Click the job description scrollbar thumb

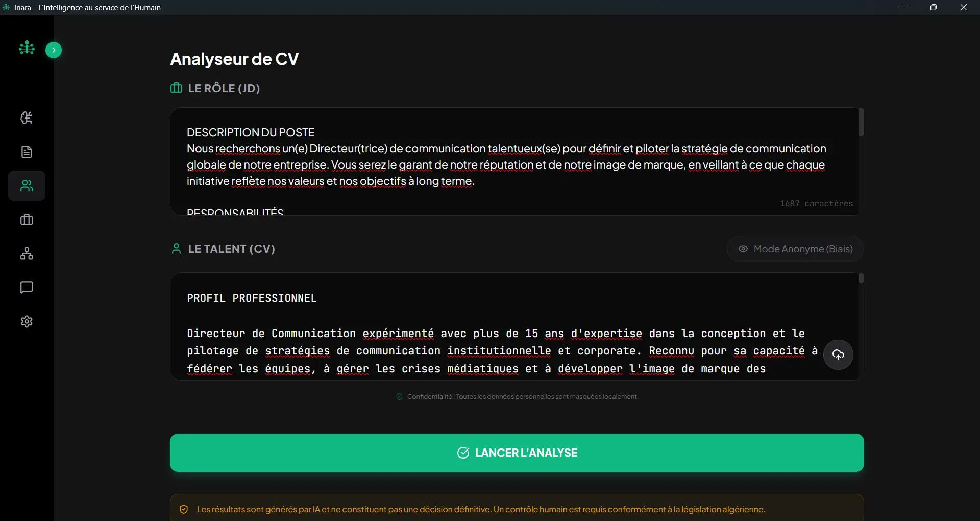coord(861,123)
